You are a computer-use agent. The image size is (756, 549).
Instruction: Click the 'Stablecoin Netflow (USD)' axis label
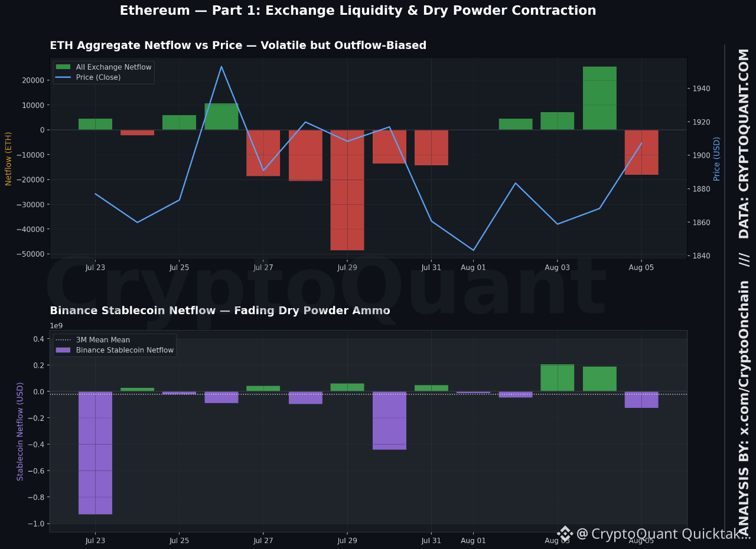20,431
